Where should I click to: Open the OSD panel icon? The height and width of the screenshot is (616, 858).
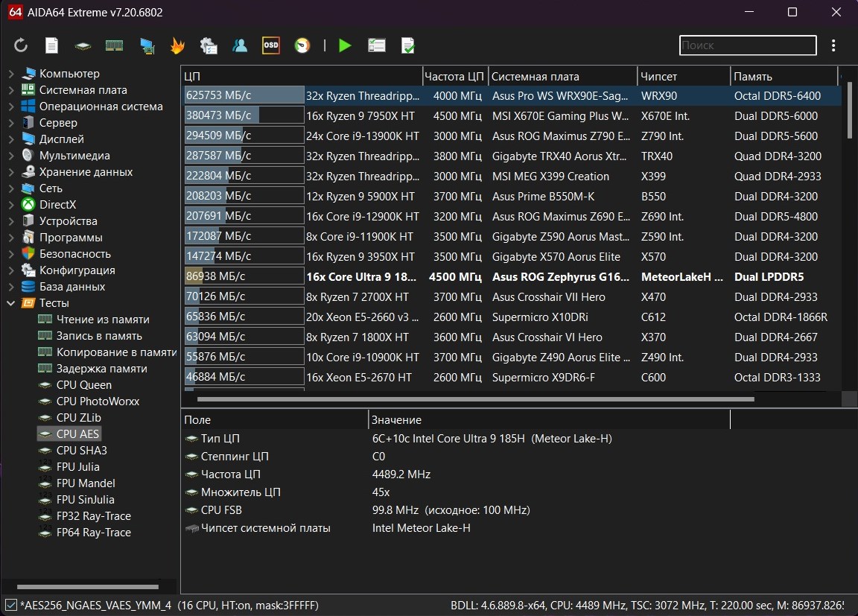tap(271, 46)
